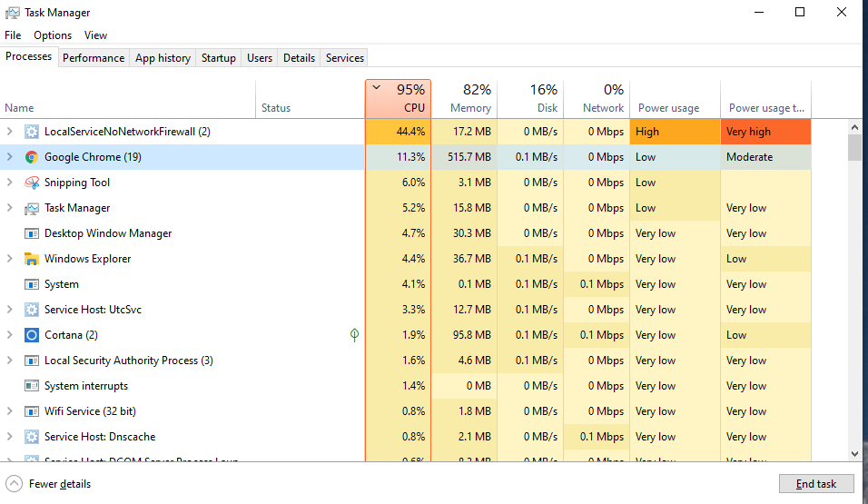This screenshot has width=868, height=504.
Task: Click the 515.7 MB memory cell
Action: (464, 157)
